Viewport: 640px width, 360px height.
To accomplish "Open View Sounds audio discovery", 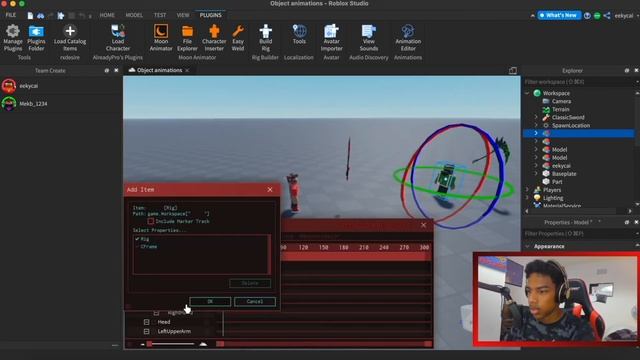I will tap(369, 38).
